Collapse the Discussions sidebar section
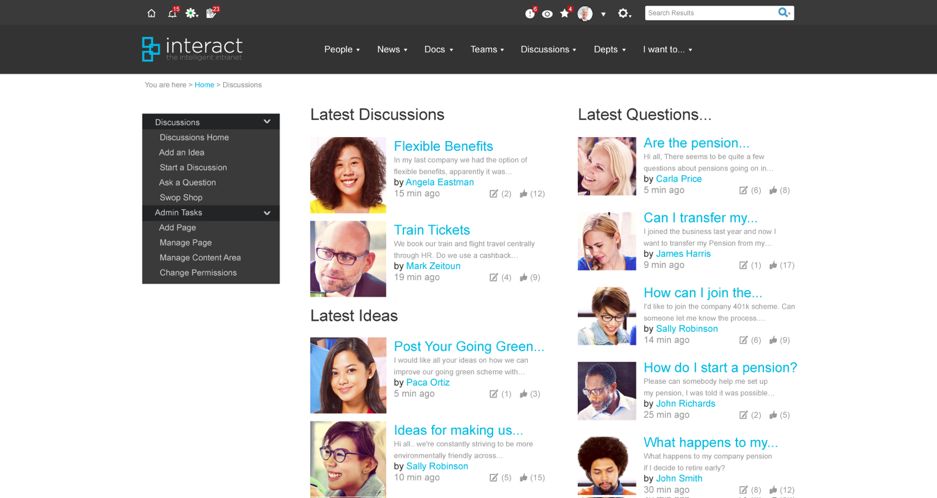Screen dimensions: 937x498 [x=267, y=122]
